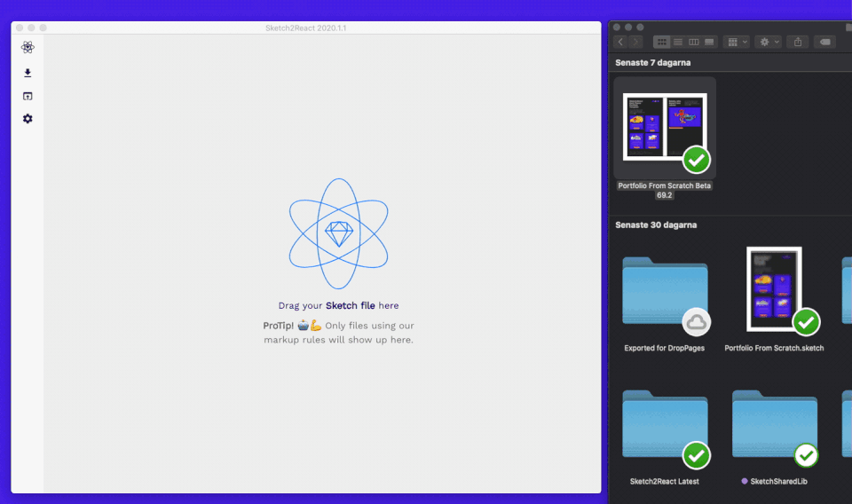Switch Finder to column view
This screenshot has height=504, width=852.
pyautogui.click(x=693, y=42)
